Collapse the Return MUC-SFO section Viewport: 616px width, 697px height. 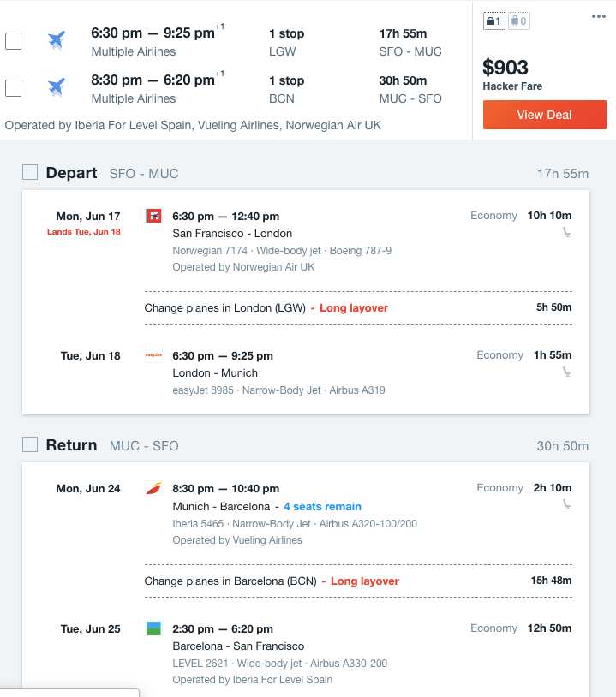(x=70, y=445)
